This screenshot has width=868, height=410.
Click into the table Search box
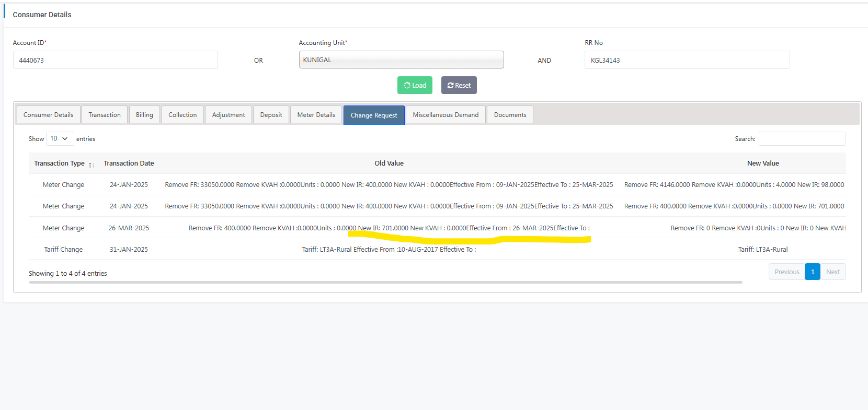802,138
